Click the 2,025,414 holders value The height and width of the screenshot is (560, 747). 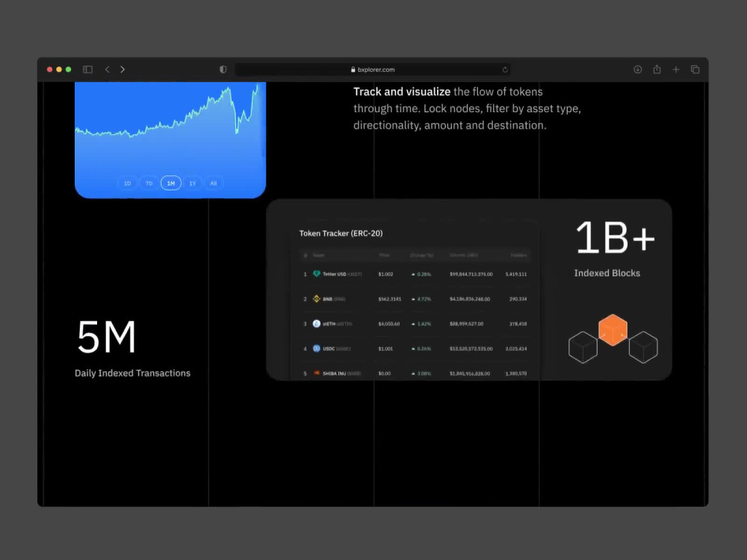pyautogui.click(x=516, y=349)
